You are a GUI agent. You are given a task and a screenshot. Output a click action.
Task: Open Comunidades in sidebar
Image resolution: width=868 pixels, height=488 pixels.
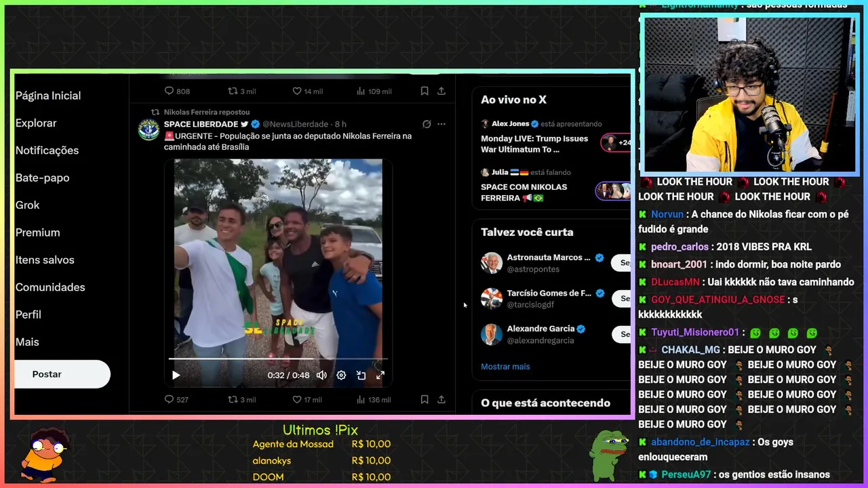(50, 287)
